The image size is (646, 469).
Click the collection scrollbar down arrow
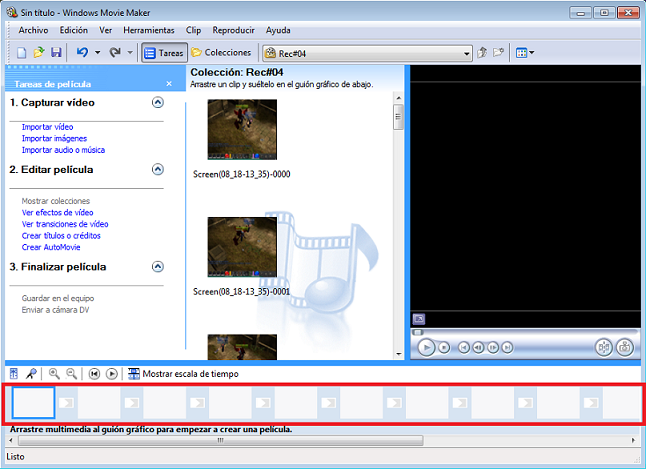tap(398, 354)
